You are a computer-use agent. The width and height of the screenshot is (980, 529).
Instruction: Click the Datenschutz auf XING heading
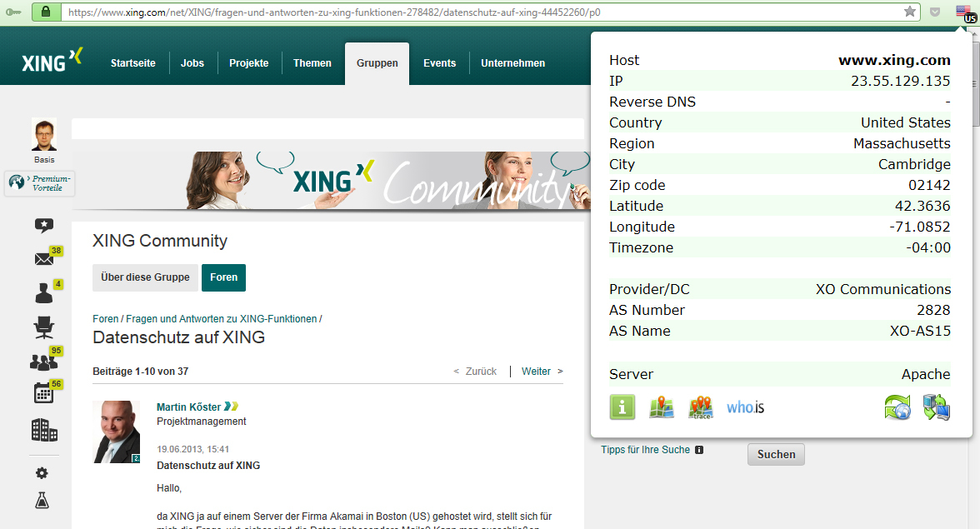178,337
